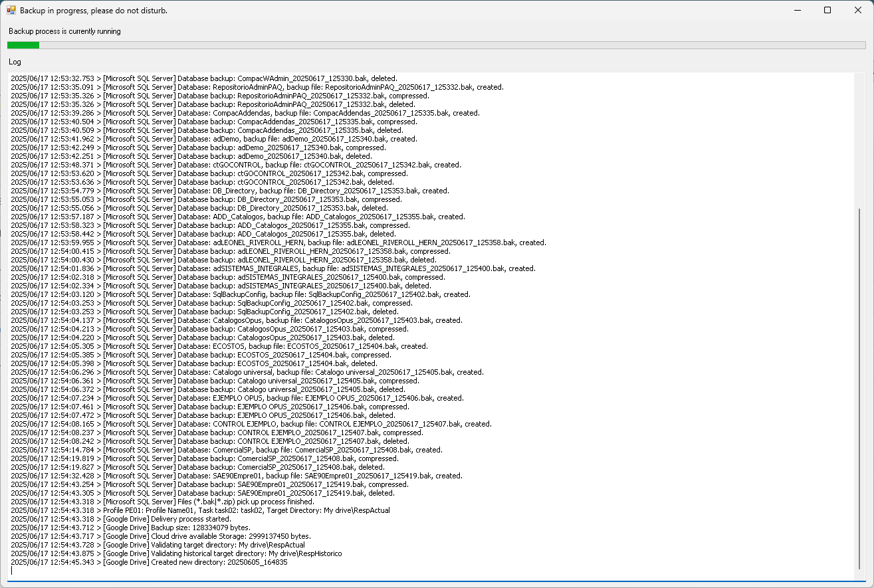Select the Google Drive 'Delivery process started' line
The image size is (874, 588).
point(121,519)
